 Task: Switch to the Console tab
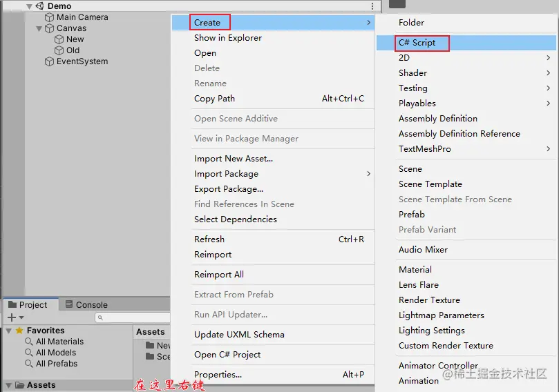tap(86, 305)
